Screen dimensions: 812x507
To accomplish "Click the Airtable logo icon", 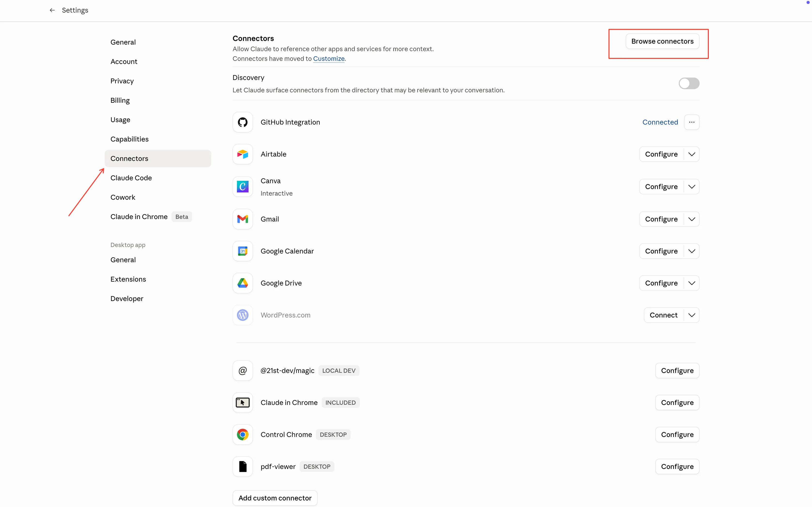I will 243,154.
